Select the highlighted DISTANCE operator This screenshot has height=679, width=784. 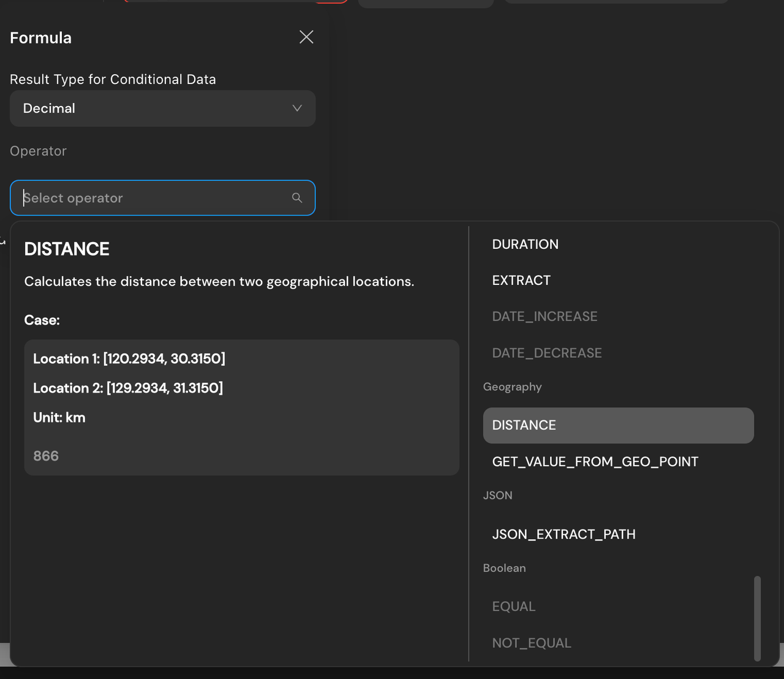(x=618, y=425)
